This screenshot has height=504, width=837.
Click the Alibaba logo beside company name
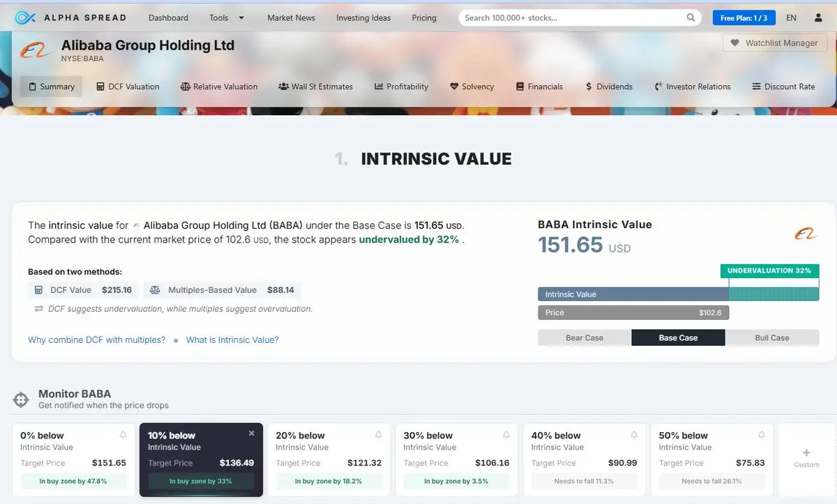(34, 50)
